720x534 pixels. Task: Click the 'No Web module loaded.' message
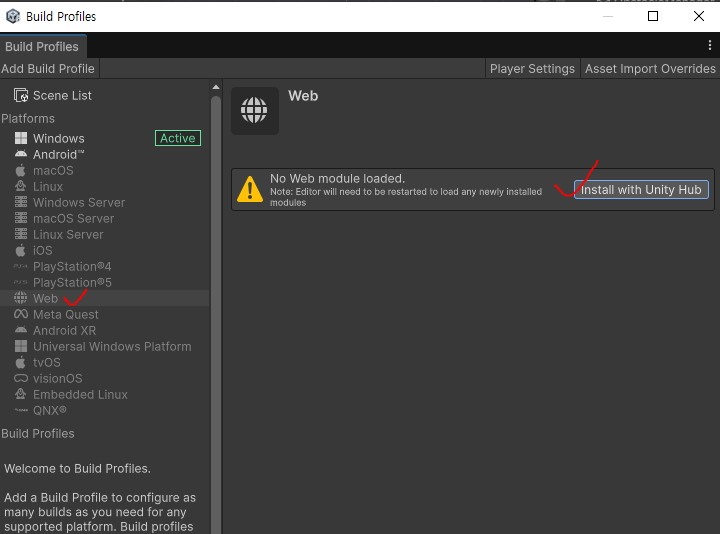[x=338, y=179]
